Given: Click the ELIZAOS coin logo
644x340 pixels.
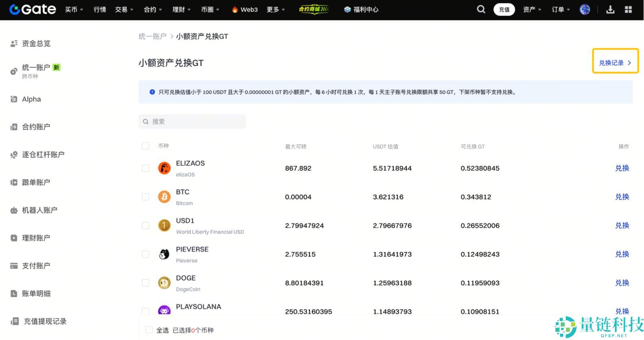Looking at the screenshot, I should tap(164, 168).
